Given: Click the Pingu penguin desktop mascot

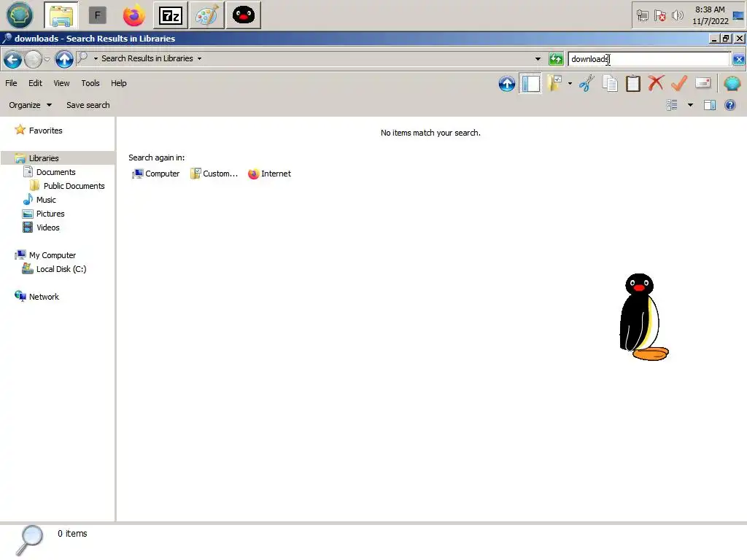Looking at the screenshot, I should [x=643, y=316].
